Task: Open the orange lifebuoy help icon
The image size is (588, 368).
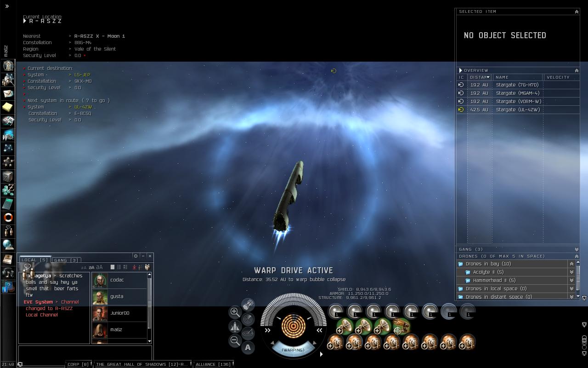Action: (8, 217)
